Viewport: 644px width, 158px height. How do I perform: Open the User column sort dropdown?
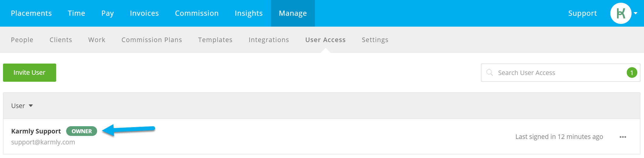click(22, 106)
